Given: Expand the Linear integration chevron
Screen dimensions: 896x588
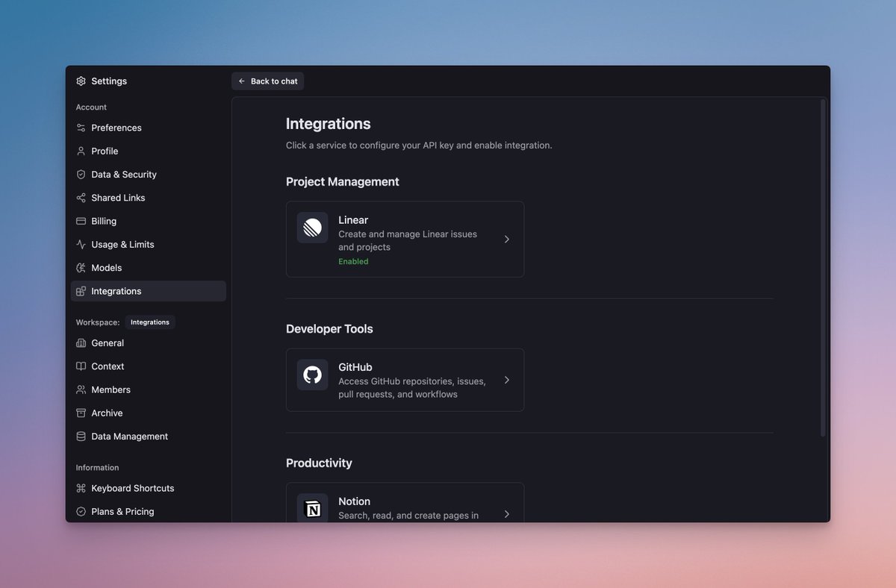Looking at the screenshot, I should [507, 240].
